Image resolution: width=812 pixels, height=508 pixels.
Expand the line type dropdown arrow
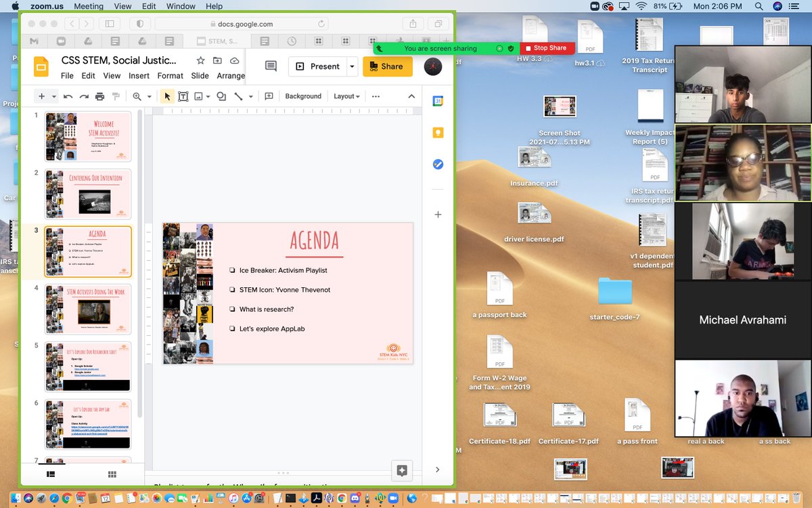(x=250, y=96)
